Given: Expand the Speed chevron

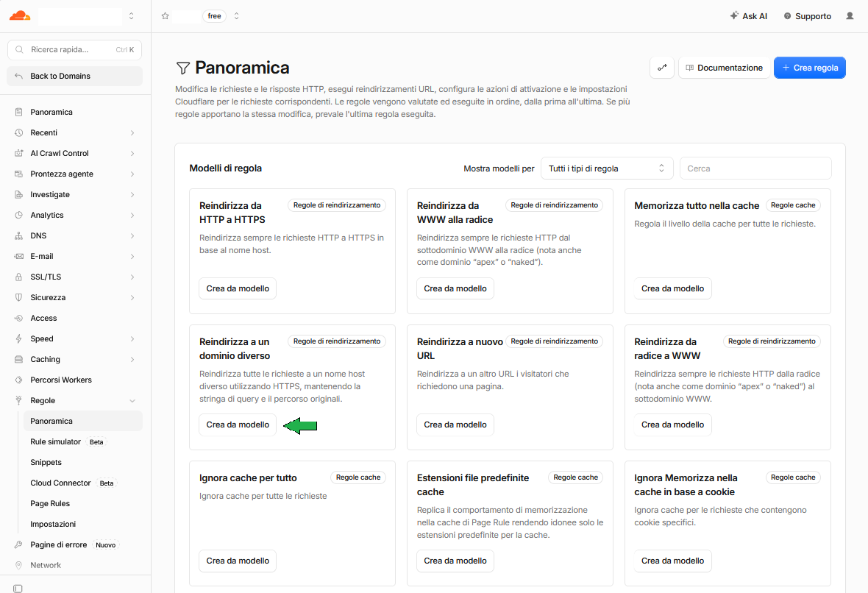Looking at the screenshot, I should click(132, 339).
